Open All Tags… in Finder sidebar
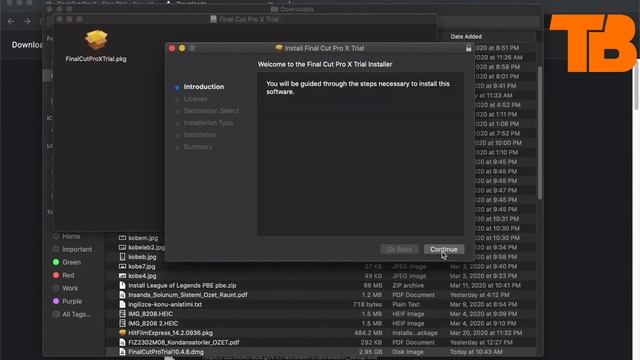 coord(72,314)
